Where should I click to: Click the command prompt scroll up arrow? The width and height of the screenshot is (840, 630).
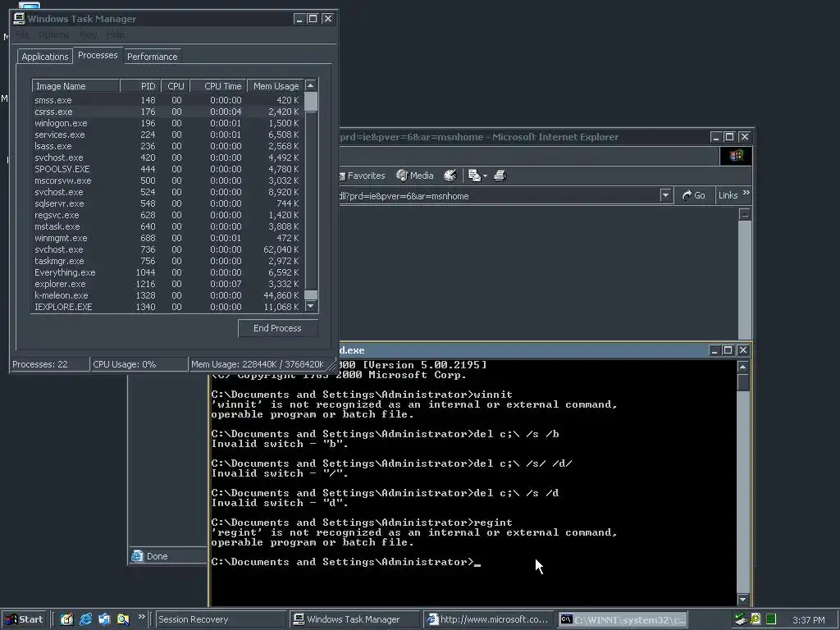coord(742,367)
